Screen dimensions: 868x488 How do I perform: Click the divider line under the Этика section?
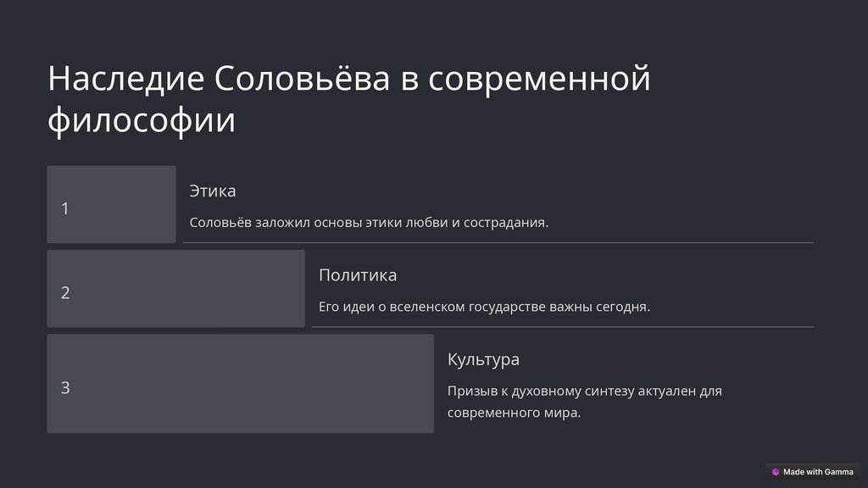coord(498,243)
